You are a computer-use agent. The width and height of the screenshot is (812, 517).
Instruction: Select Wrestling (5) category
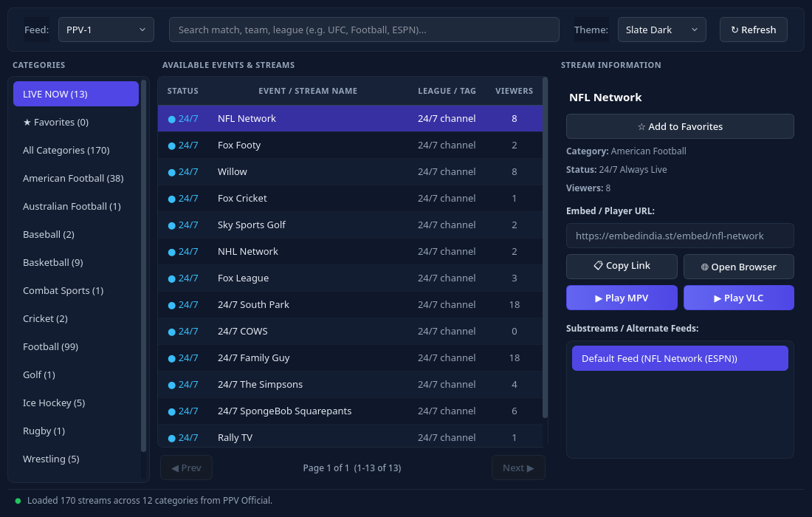76,459
